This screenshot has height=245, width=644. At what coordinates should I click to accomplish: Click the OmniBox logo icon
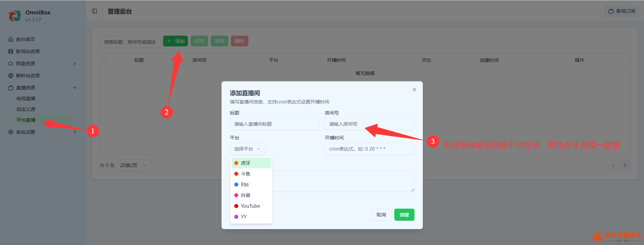click(15, 16)
